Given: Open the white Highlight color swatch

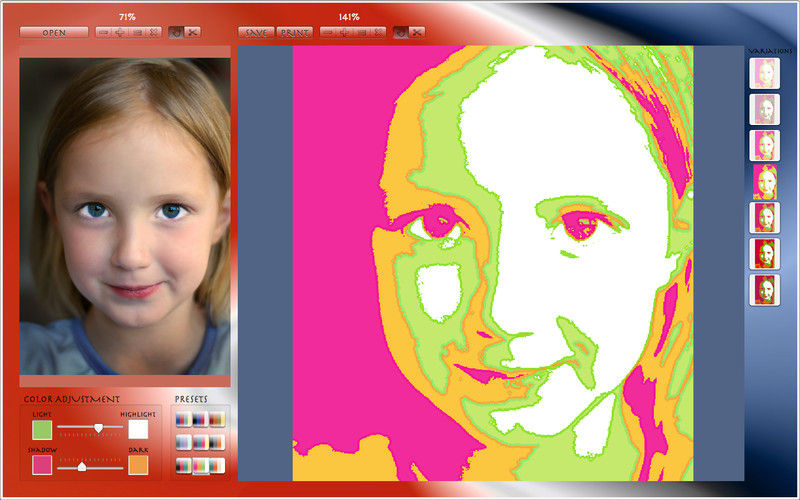Looking at the screenshot, I should (x=138, y=430).
